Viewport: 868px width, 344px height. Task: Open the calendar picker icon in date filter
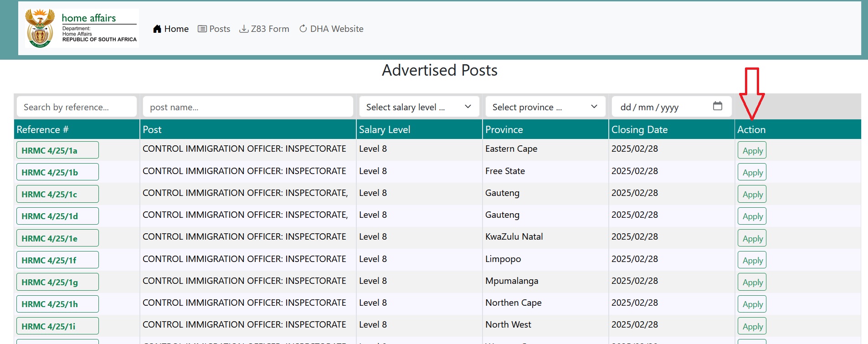coord(717,106)
